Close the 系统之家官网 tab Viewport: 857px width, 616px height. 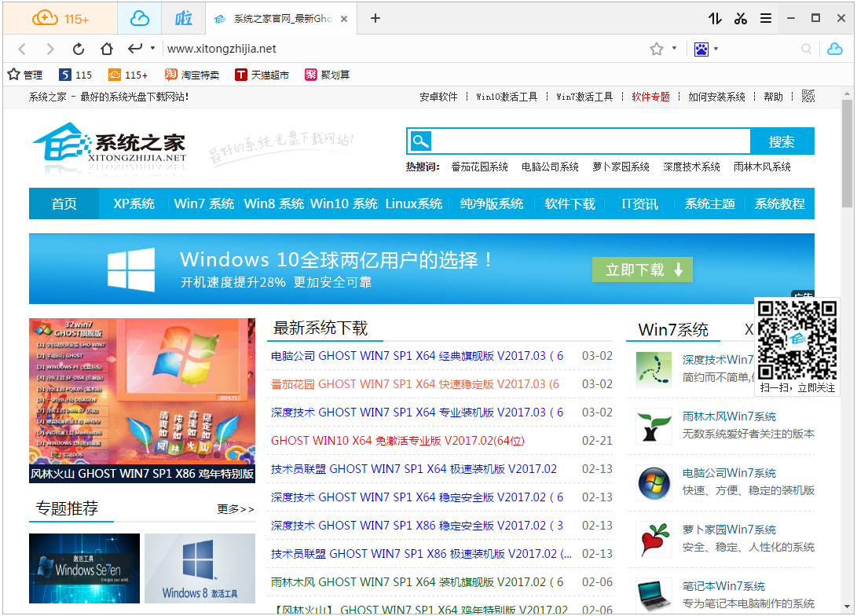pyautogui.click(x=344, y=19)
